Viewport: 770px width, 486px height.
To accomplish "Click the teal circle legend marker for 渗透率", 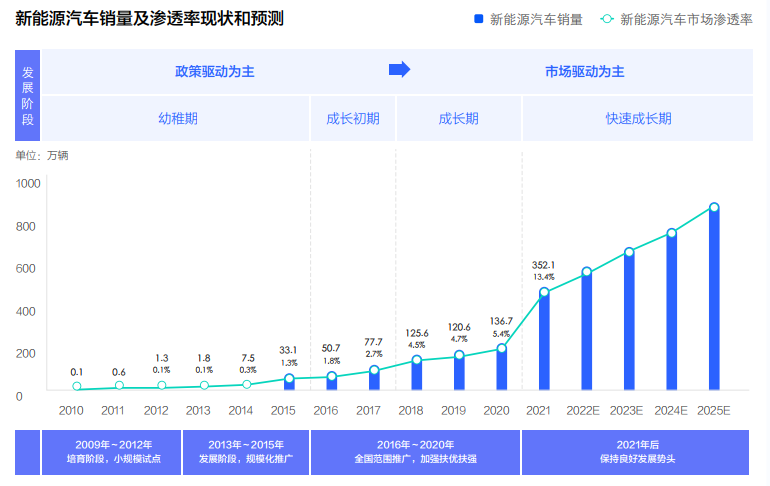I will 607,19.
